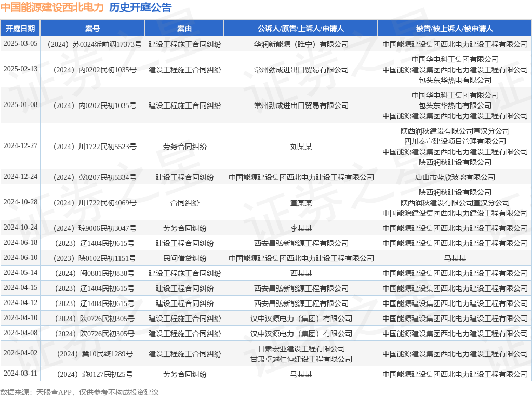Click the 案由 column header

point(184,29)
